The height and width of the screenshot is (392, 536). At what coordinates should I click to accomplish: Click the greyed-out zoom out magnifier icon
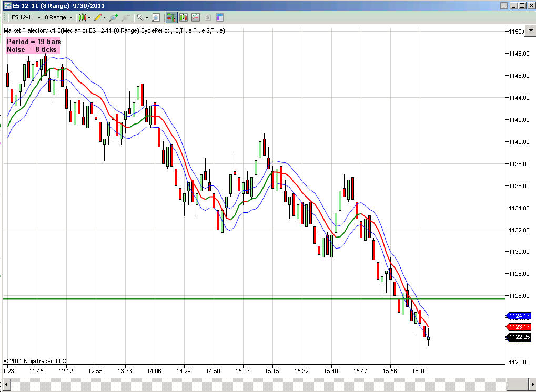click(126, 17)
